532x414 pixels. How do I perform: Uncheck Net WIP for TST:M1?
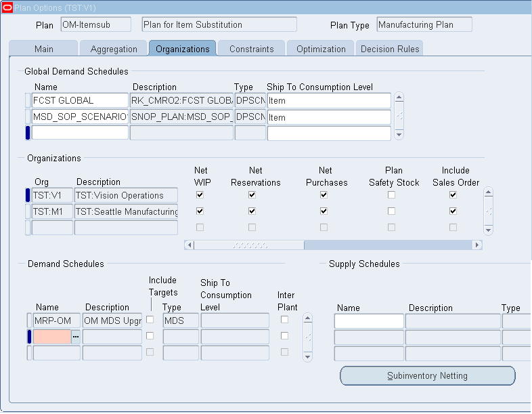click(x=200, y=211)
